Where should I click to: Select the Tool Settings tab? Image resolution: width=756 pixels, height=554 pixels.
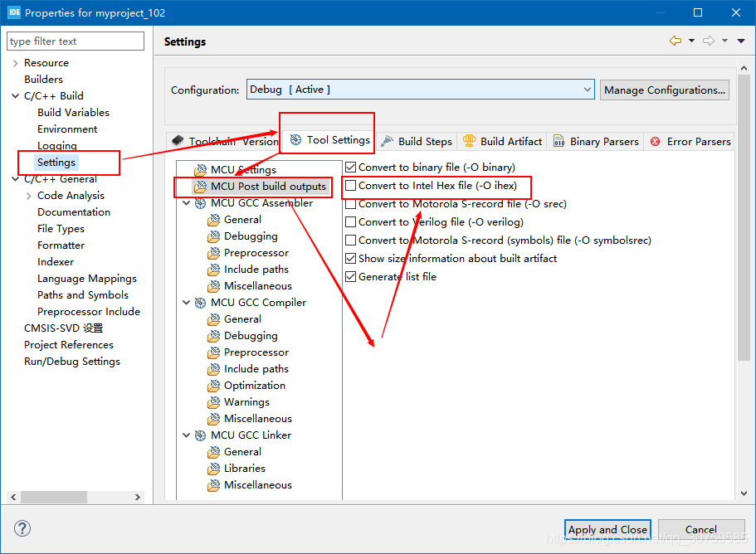(x=329, y=140)
